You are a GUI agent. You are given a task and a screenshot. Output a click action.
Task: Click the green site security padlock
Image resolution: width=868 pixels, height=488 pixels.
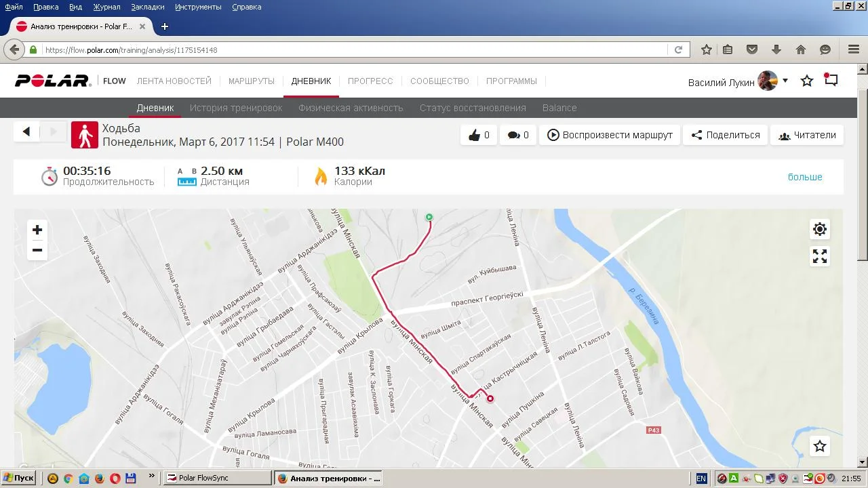(x=33, y=49)
